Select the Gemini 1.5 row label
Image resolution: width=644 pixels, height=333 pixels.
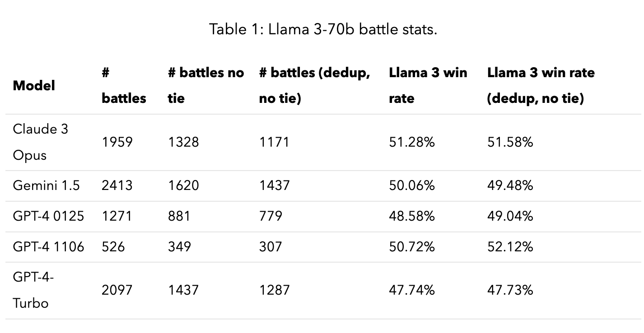click(46, 185)
